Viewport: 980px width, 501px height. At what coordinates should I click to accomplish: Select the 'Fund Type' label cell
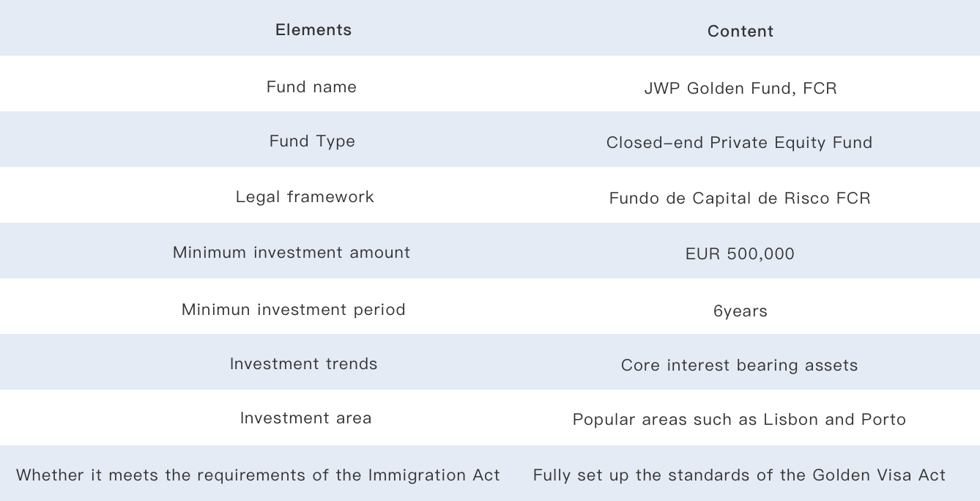tap(312, 141)
